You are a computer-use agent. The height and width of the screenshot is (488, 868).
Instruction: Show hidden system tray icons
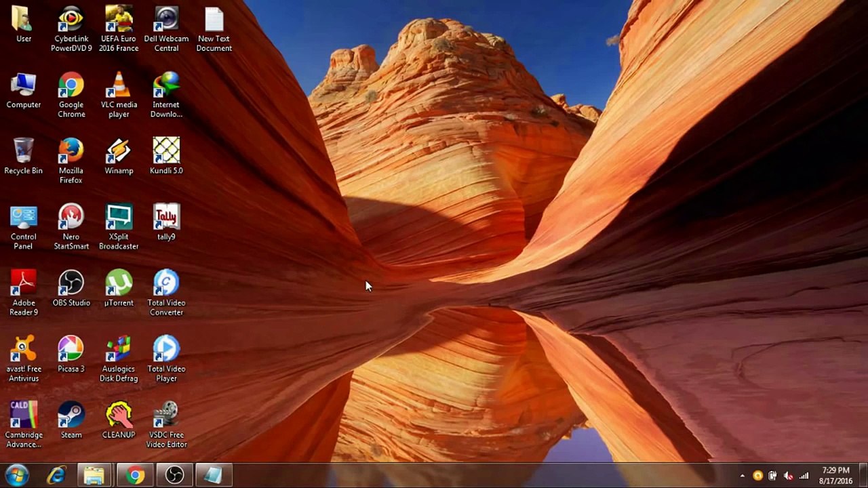pyautogui.click(x=742, y=476)
